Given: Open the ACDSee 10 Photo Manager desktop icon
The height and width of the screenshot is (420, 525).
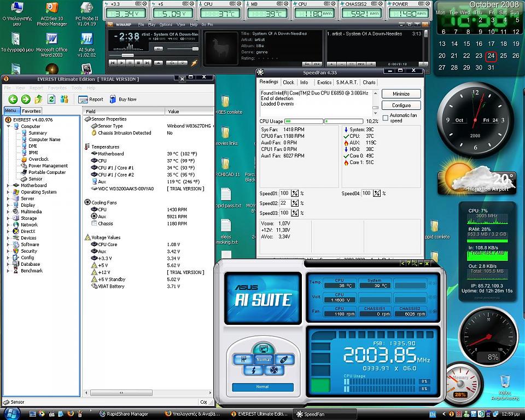Looking at the screenshot, I should tap(51, 14).
